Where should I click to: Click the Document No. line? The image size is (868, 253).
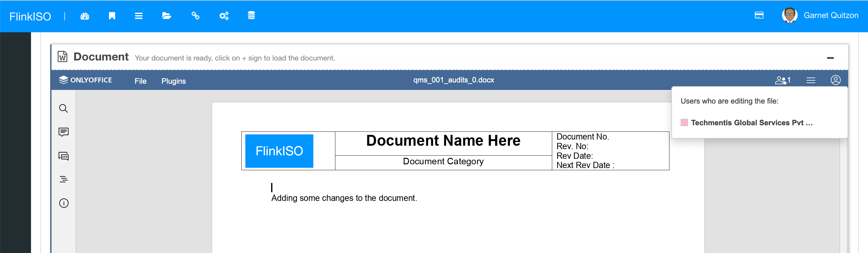(583, 137)
